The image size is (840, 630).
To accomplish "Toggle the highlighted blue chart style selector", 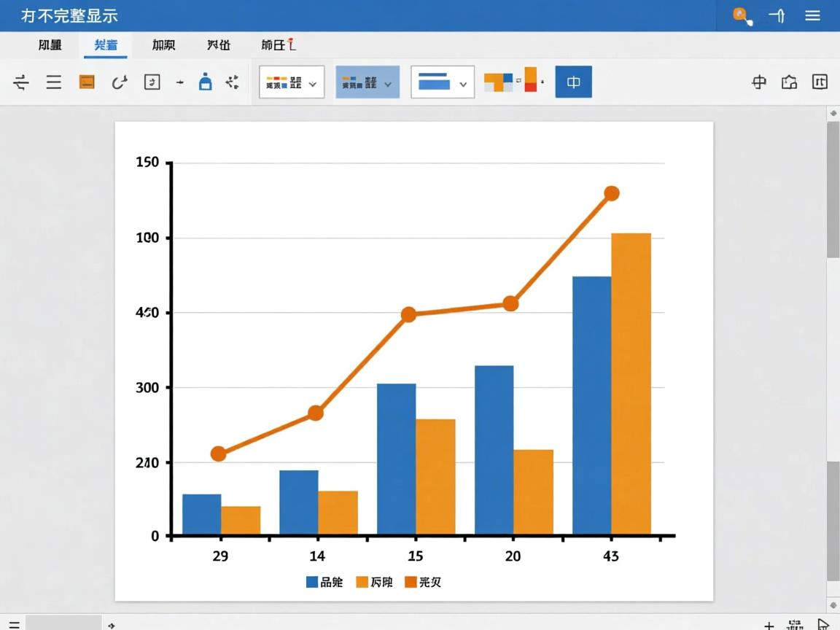I will coord(359,82).
